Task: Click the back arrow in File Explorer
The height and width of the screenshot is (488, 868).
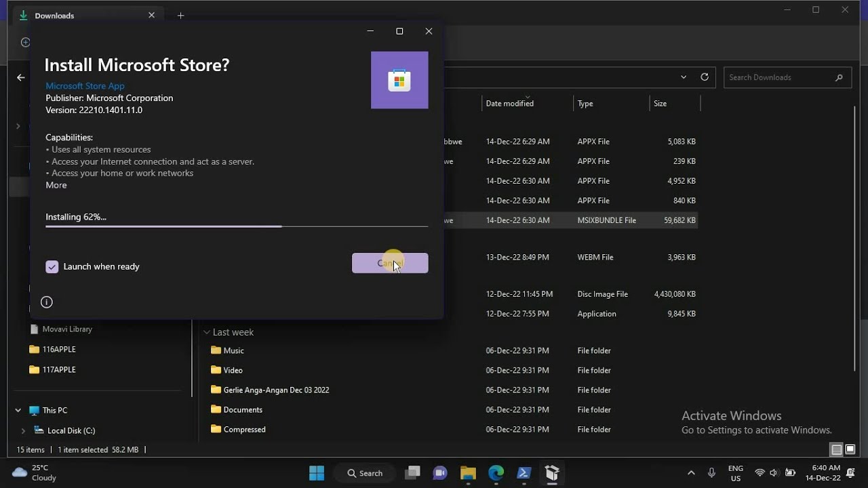Action: (x=21, y=77)
